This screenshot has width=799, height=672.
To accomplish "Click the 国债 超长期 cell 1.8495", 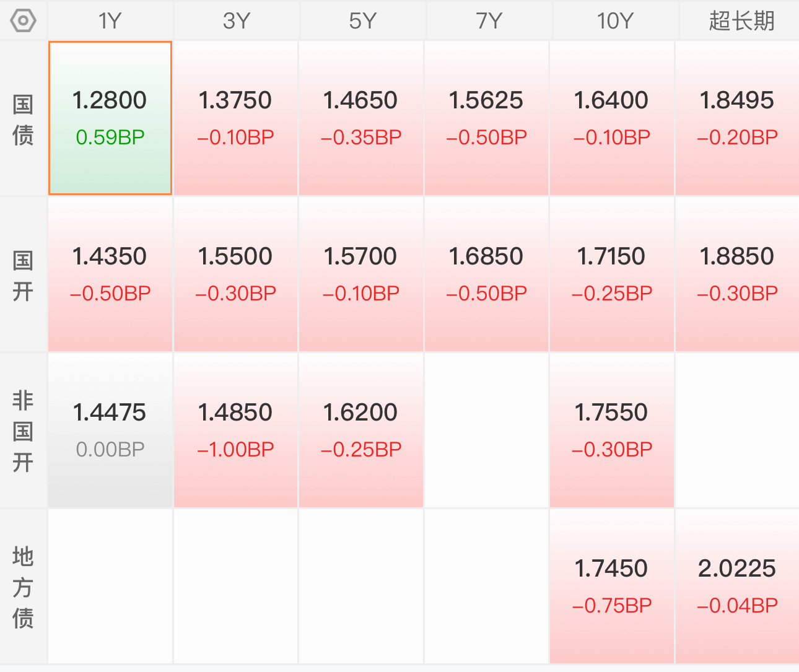I will [x=737, y=118].
